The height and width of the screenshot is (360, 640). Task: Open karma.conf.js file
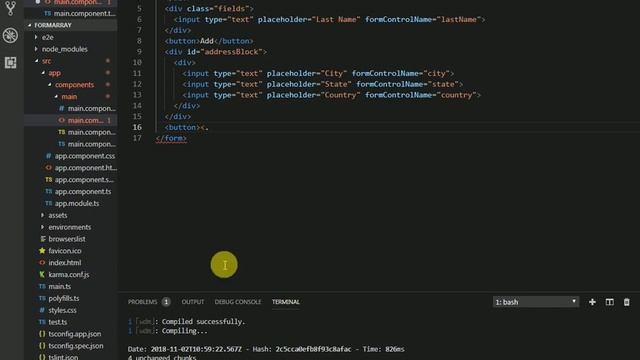pos(71,274)
